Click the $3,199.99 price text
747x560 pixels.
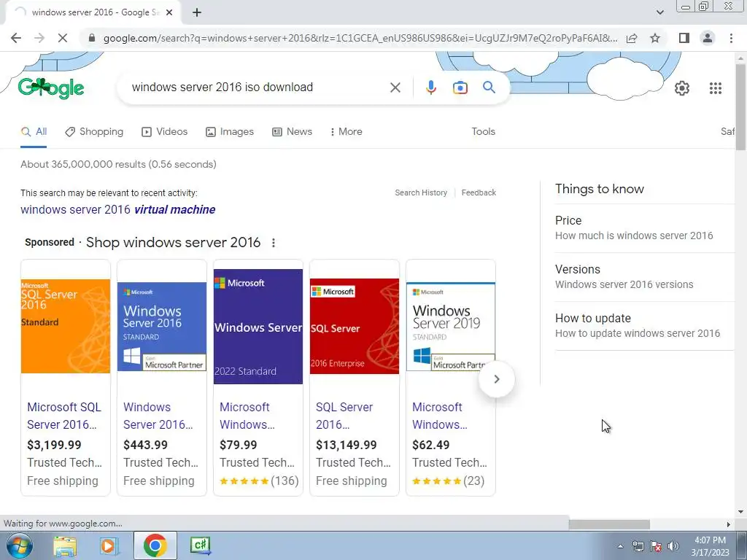(54, 445)
